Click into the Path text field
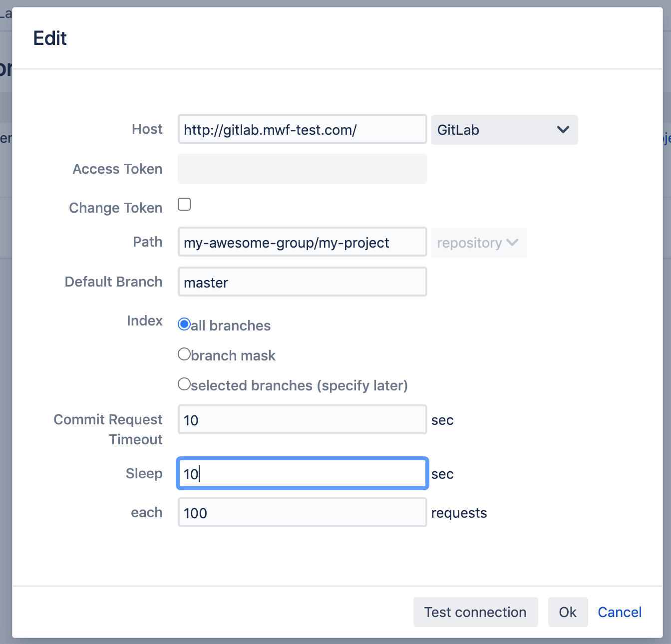The height and width of the screenshot is (644, 671). 302,243
